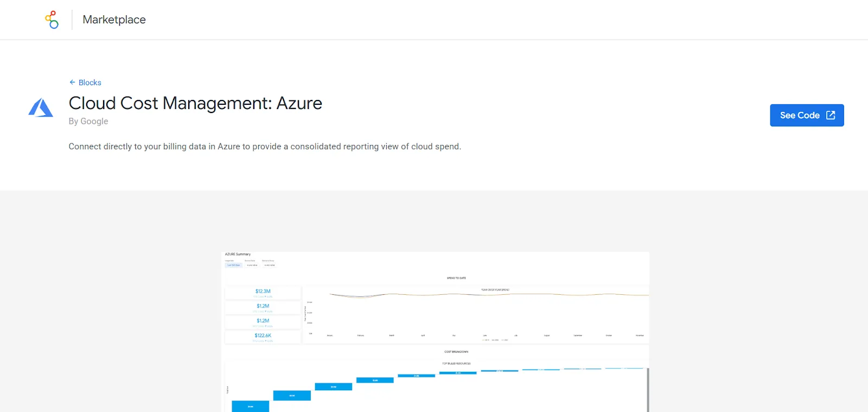Click the By Google author text
The height and width of the screenshot is (412, 868).
click(x=88, y=121)
